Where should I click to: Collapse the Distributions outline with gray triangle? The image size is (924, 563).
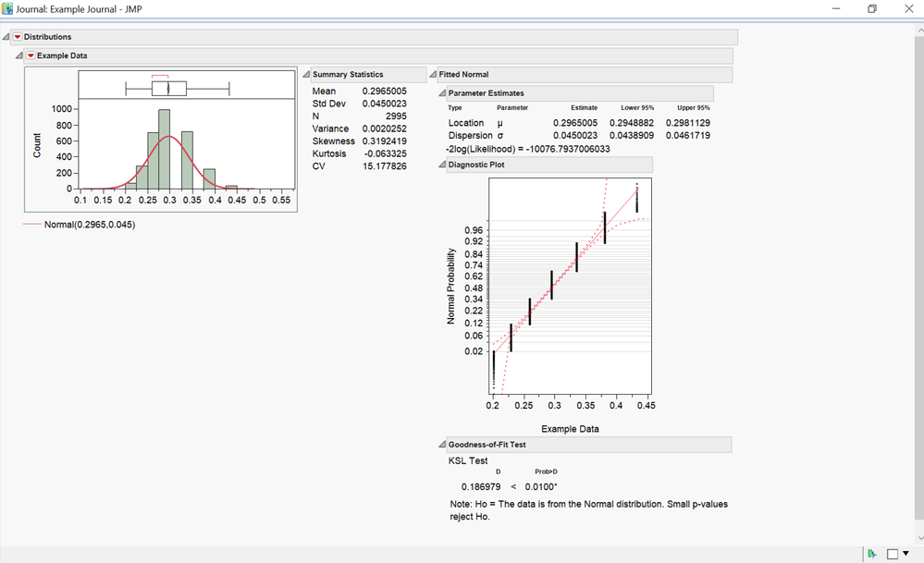(6, 36)
